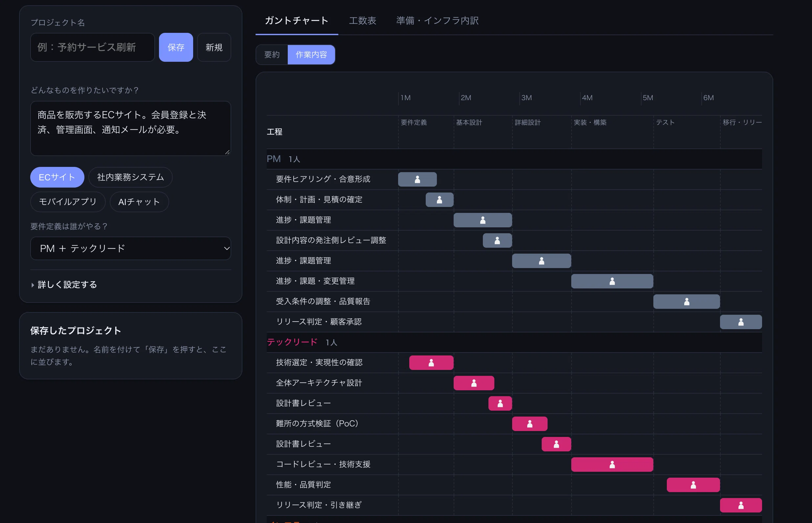The width and height of the screenshot is (812, 523).
Task: Click person icon on 要件ヒアリング・合意形成 bar
Action: click(x=417, y=179)
